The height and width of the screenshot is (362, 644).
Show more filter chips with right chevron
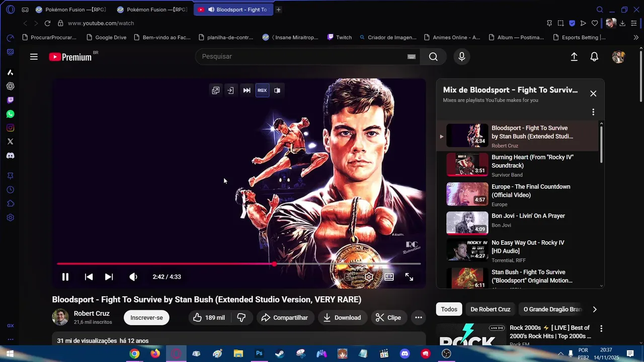click(595, 309)
